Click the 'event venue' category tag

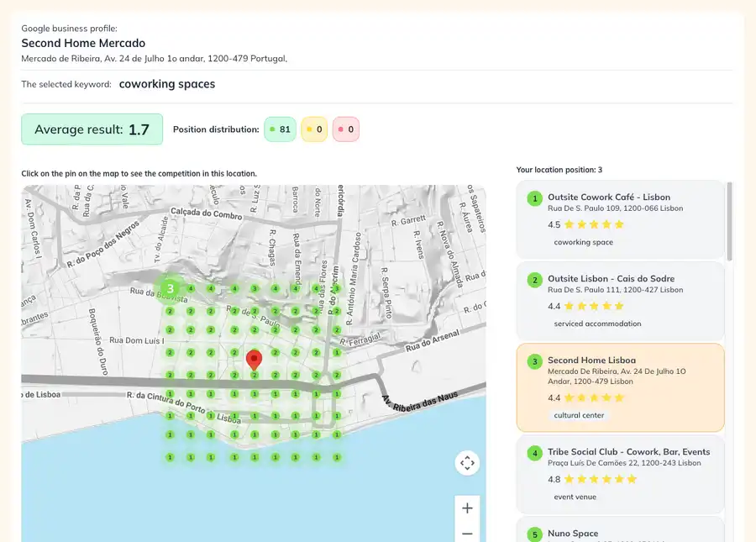[575, 497]
